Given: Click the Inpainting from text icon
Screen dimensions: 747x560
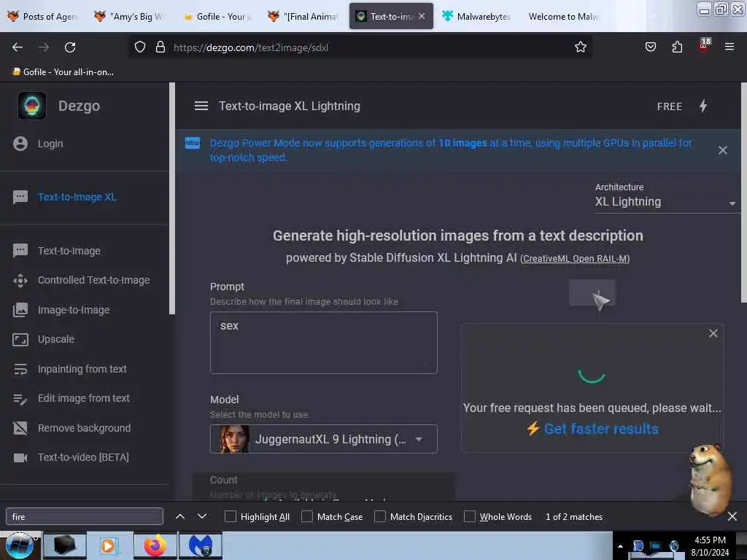Looking at the screenshot, I should (20, 369).
